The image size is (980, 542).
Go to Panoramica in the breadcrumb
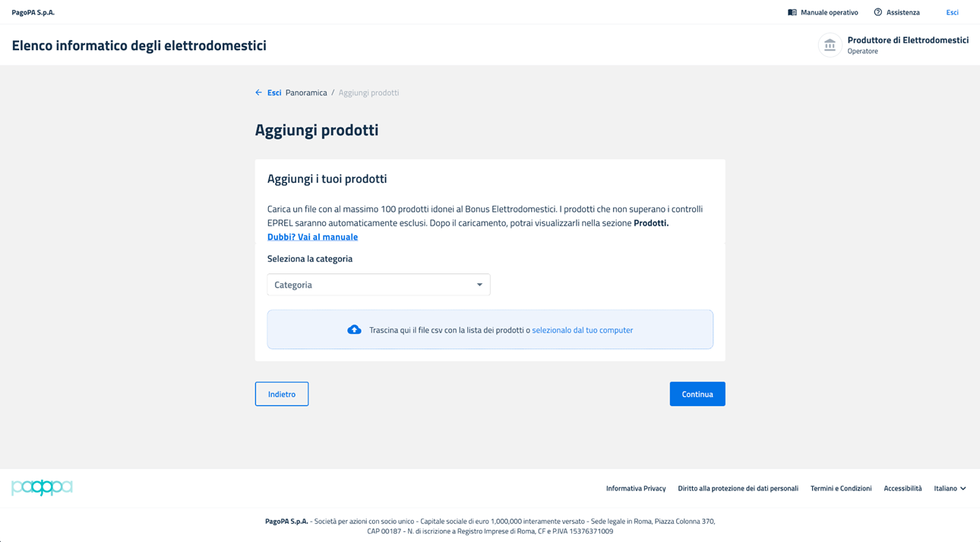tap(306, 93)
